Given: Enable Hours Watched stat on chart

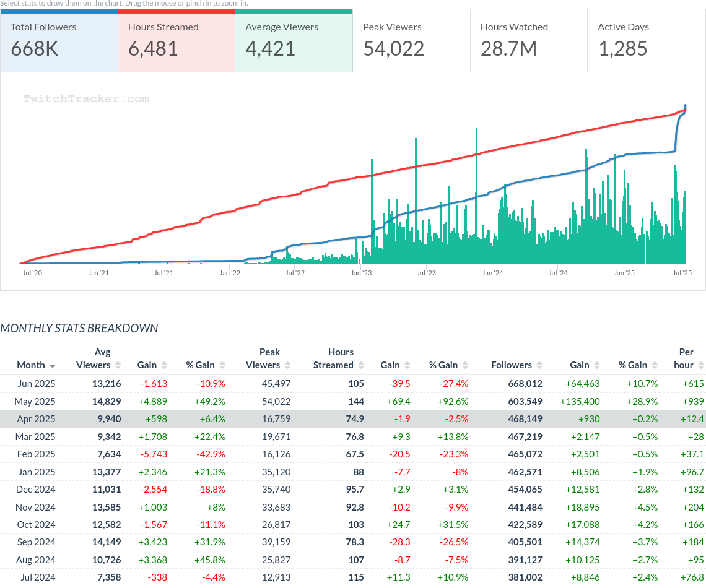Looking at the screenshot, I should 529,40.
